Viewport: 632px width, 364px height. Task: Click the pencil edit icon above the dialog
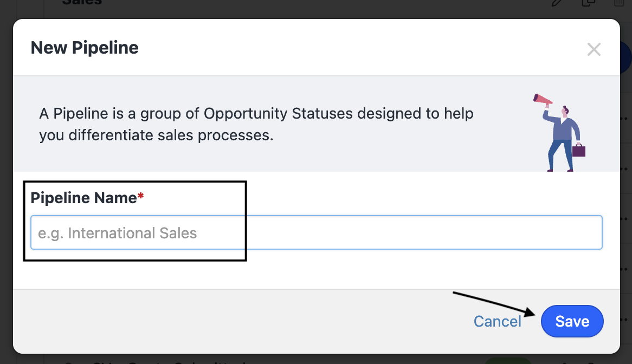(557, 3)
